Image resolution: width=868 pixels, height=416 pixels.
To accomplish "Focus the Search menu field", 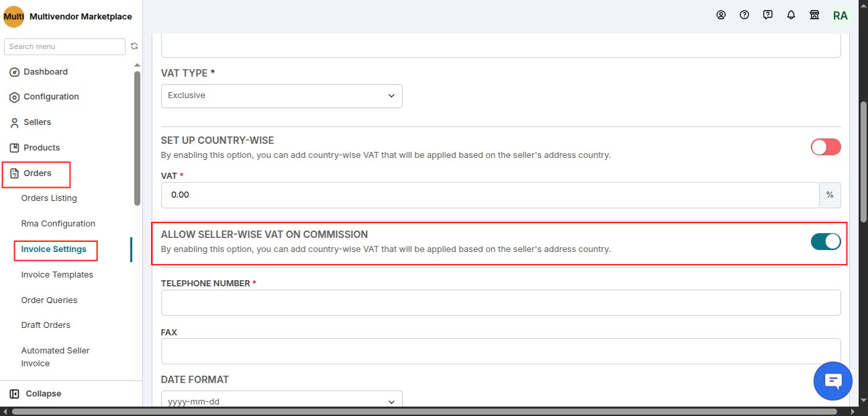I will click(64, 46).
